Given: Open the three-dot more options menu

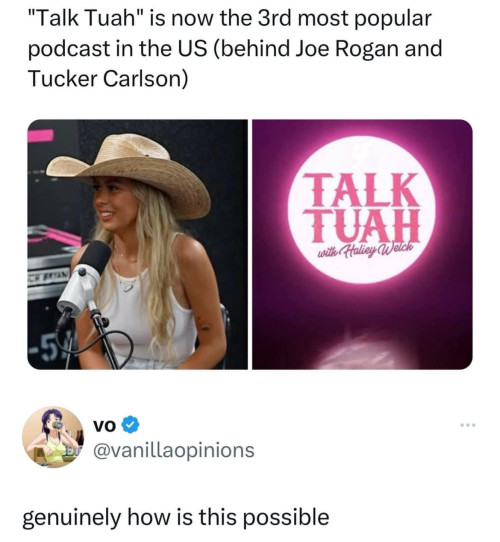Looking at the screenshot, I should (468, 424).
